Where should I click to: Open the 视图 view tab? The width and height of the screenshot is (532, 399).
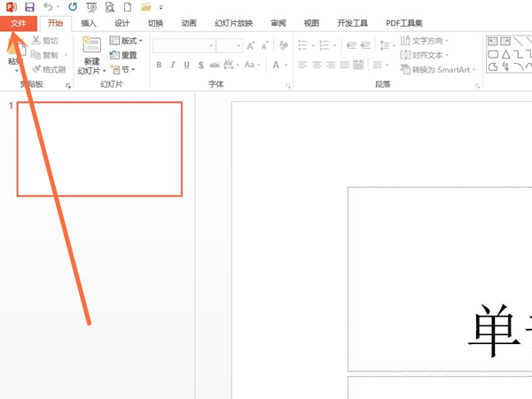pyautogui.click(x=311, y=23)
